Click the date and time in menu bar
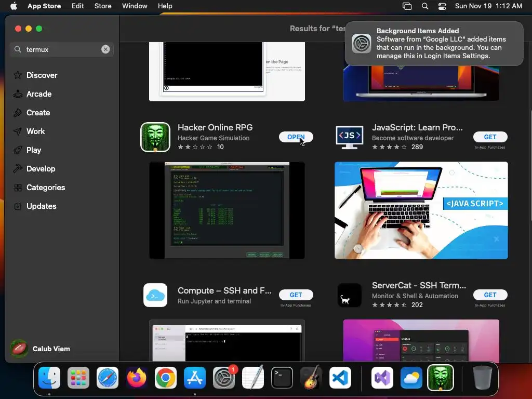The image size is (532, 399). [x=488, y=6]
